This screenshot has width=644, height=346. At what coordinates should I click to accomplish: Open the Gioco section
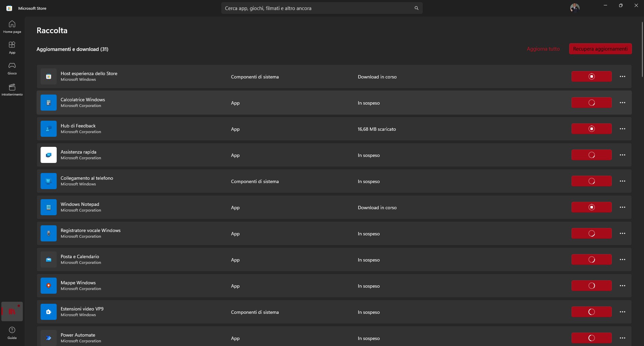[x=12, y=68]
